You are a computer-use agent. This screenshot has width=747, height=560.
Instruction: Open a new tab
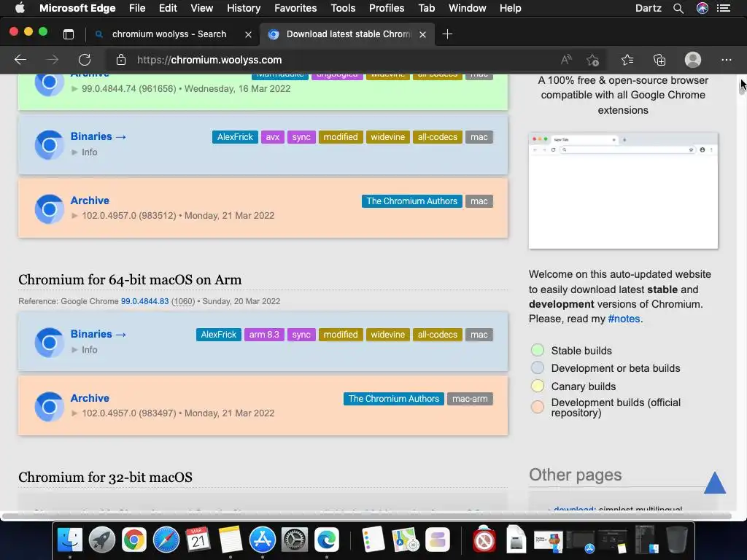447,34
